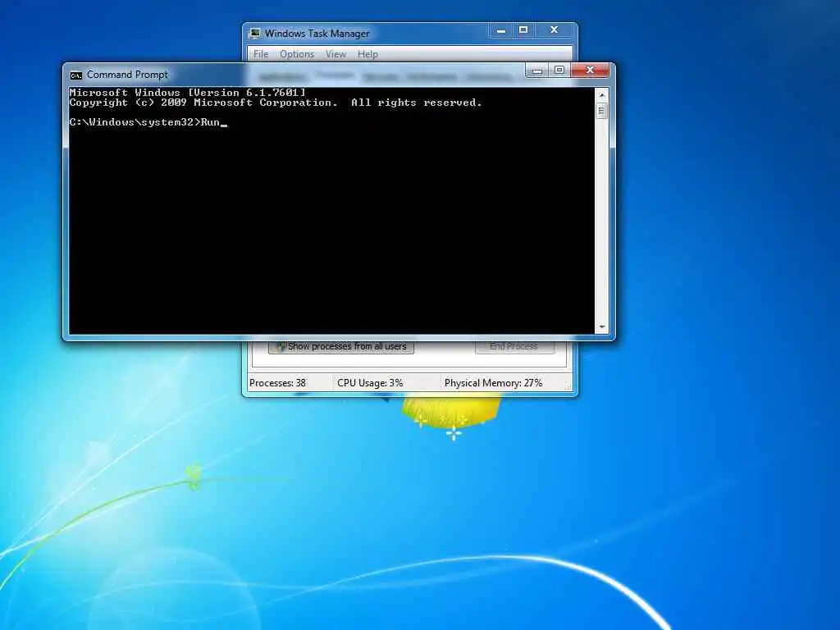
Task: Click the CPU Usage: 3% status text
Action: tap(370, 383)
